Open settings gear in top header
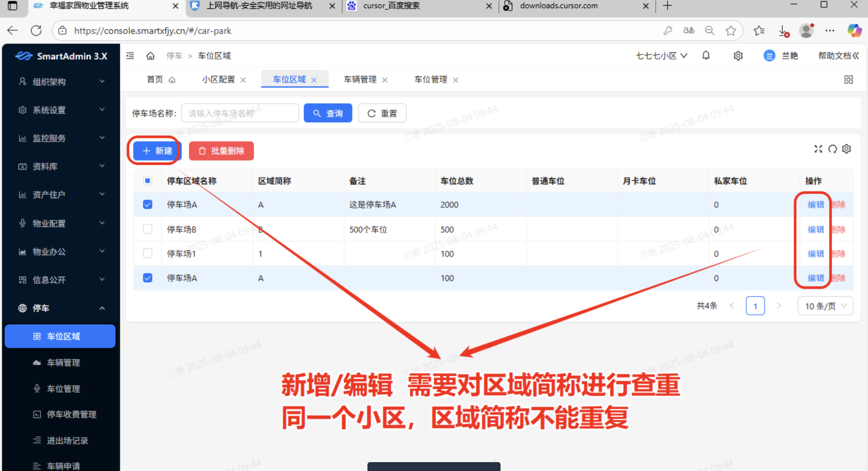The image size is (868, 471). coord(738,56)
